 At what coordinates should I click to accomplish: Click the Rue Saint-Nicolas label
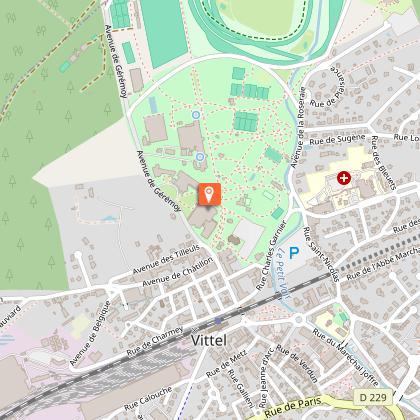pyautogui.click(x=321, y=254)
